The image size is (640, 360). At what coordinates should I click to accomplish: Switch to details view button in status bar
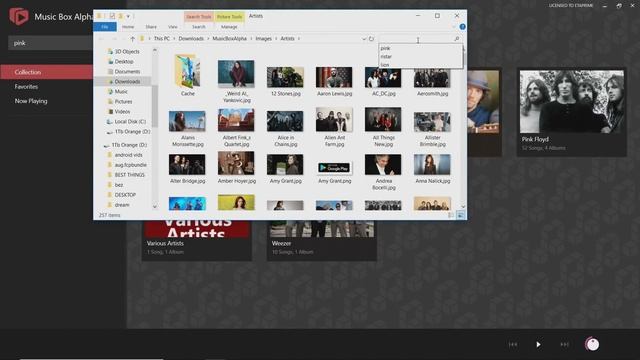coord(451,215)
